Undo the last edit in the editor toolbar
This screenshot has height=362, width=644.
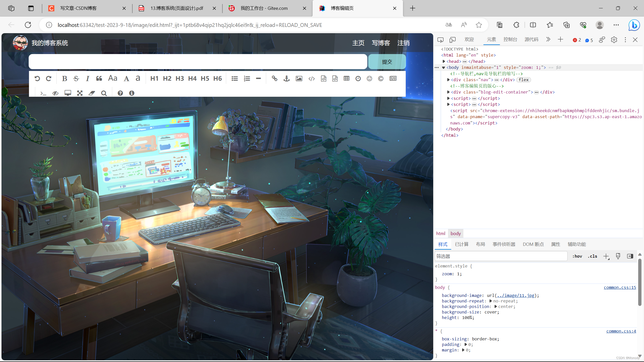click(37, 78)
